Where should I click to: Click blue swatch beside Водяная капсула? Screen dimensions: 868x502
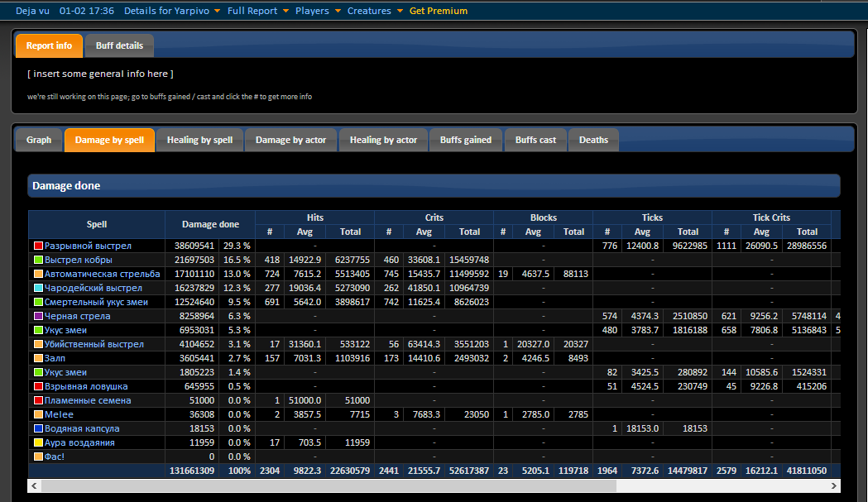click(x=38, y=428)
